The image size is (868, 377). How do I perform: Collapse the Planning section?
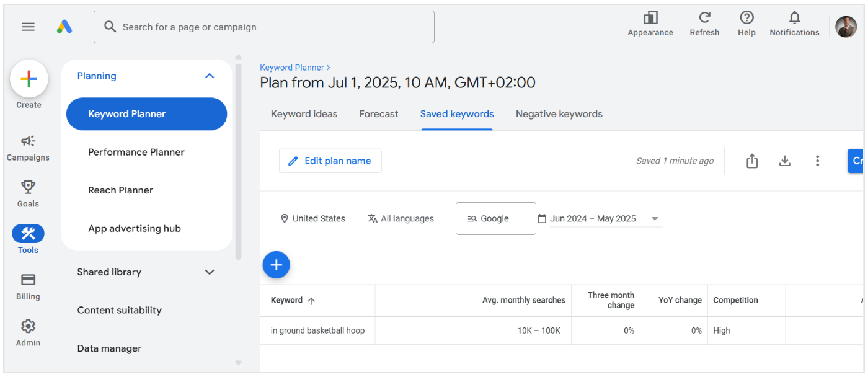tap(210, 75)
